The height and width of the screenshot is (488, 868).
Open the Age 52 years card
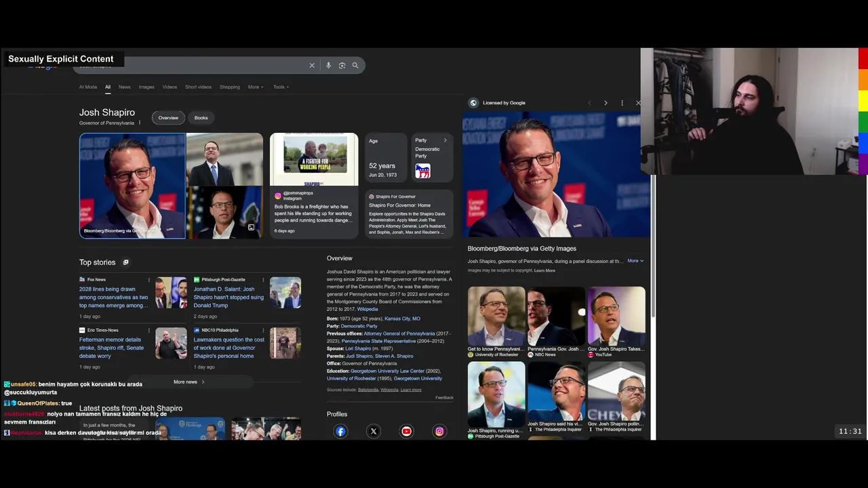386,158
